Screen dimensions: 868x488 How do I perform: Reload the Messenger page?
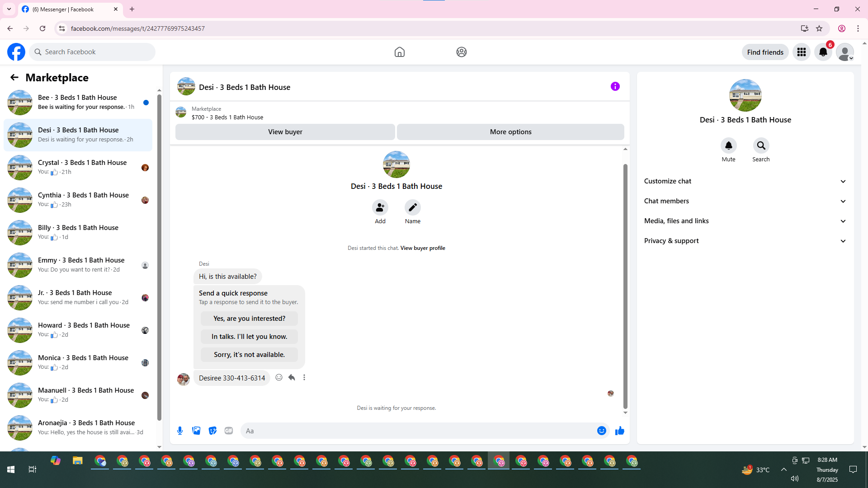[x=42, y=28]
